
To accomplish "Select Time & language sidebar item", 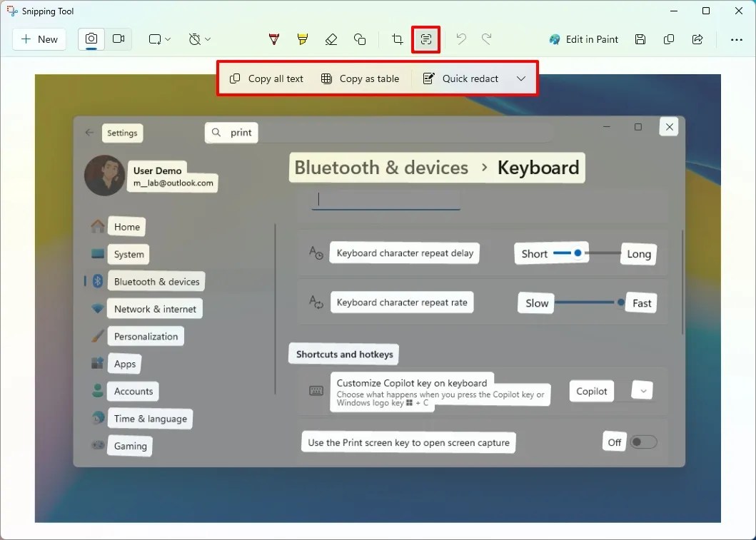I will pyautogui.click(x=151, y=419).
